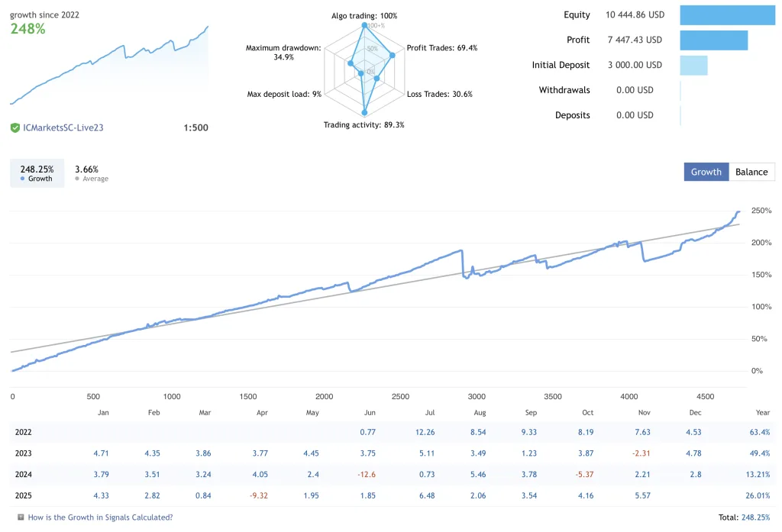The width and height of the screenshot is (782, 532).
Task: Switch the chart view to Balance
Action: 751,172
